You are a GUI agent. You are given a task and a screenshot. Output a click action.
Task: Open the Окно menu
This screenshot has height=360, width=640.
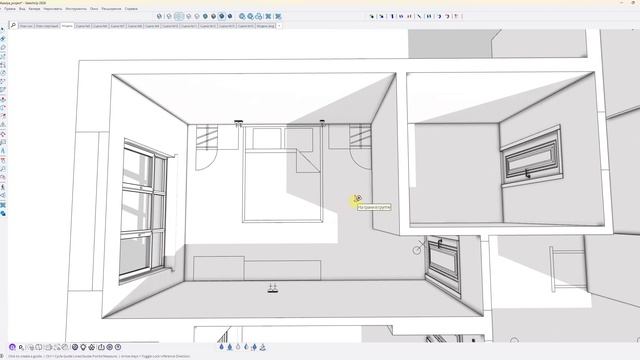point(94,9)
